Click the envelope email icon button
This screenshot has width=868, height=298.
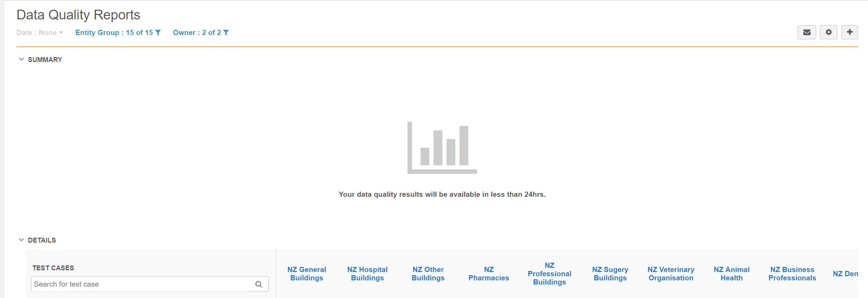coord(807,32)
